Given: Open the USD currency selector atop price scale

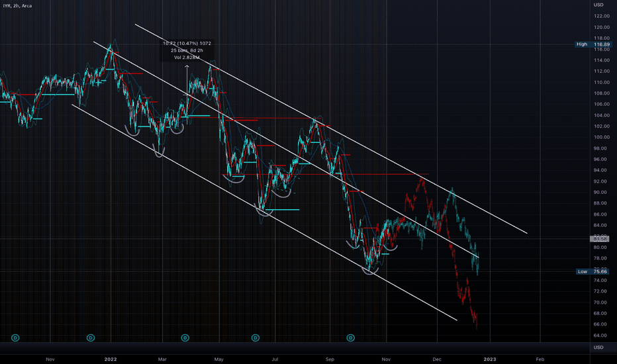Looking at the screenshot, I should 598,5.
